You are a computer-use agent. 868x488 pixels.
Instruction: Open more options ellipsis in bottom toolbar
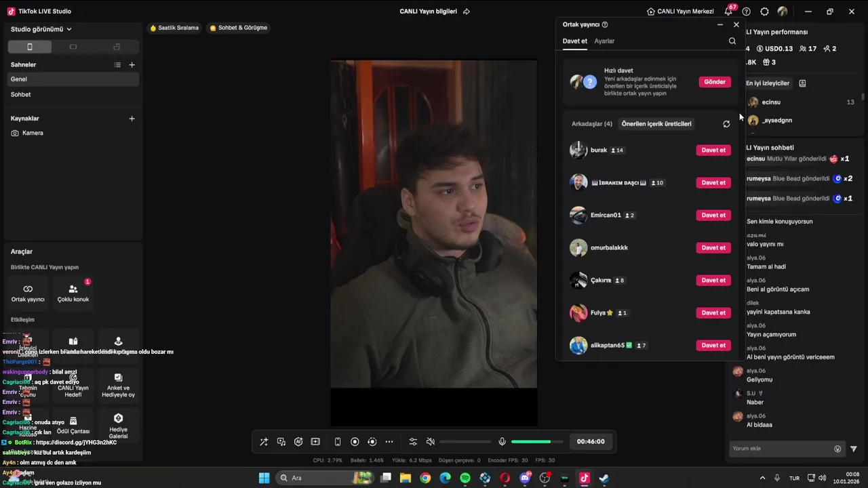389,442
